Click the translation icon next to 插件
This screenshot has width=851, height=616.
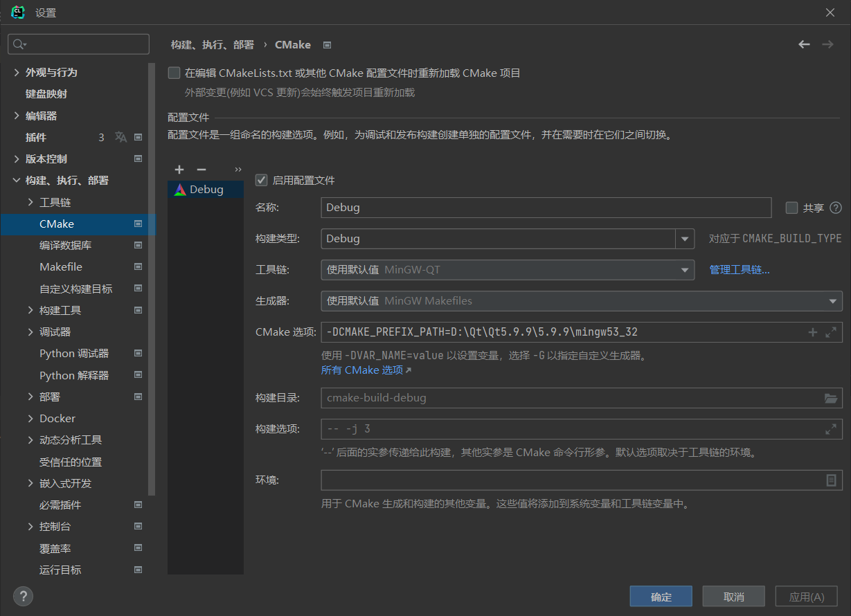121,137
